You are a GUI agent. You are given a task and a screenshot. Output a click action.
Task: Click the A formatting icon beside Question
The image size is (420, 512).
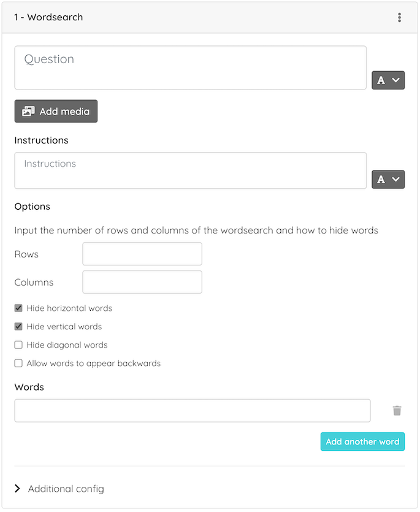[x=381, y=80]
